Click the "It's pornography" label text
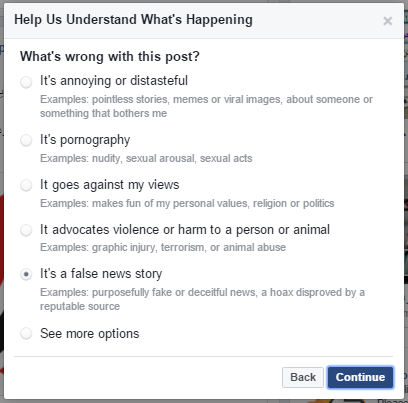Viewport: 408px width, 403px height. point(85,140)
